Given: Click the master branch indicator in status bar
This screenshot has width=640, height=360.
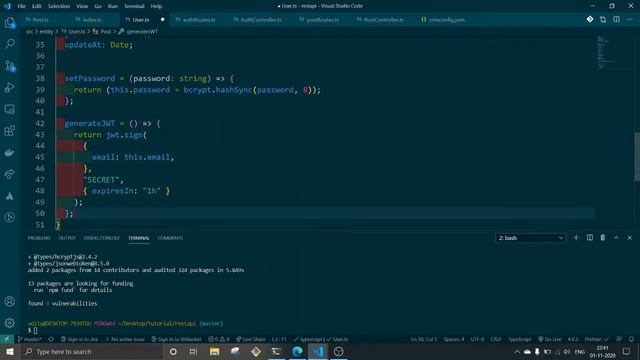Looking at the screenshot, I should coord(29,339).
